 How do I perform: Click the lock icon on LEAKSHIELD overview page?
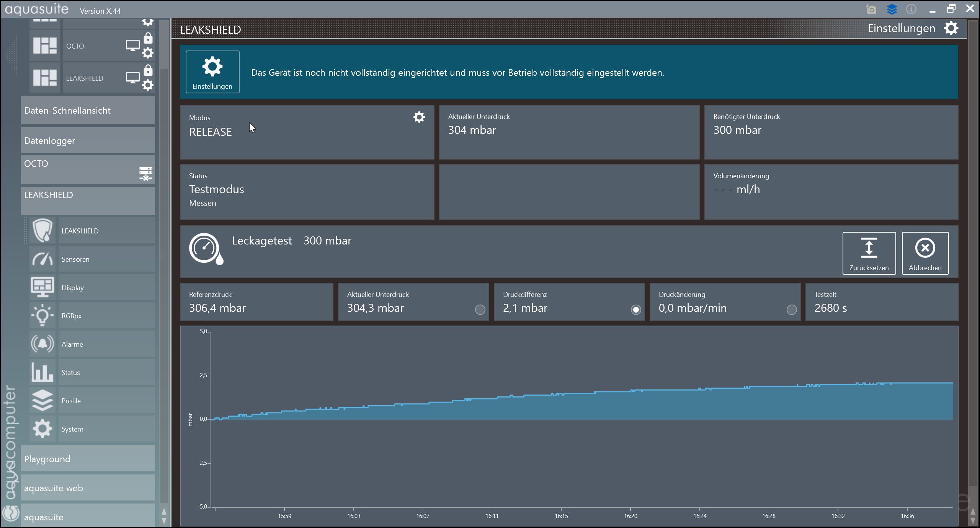pyautogui.click(x=148, y=70)
